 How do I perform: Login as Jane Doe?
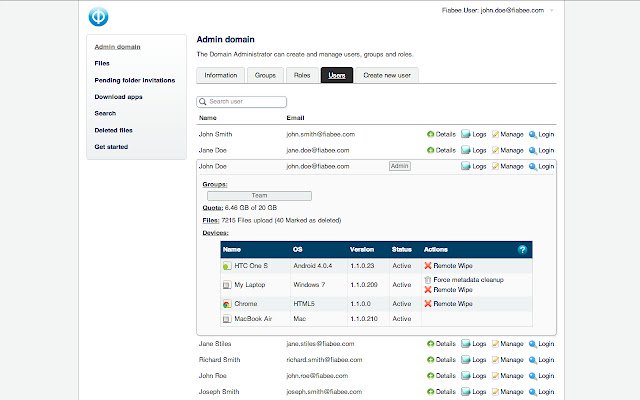pyautogui.click(x=541, y=150)
